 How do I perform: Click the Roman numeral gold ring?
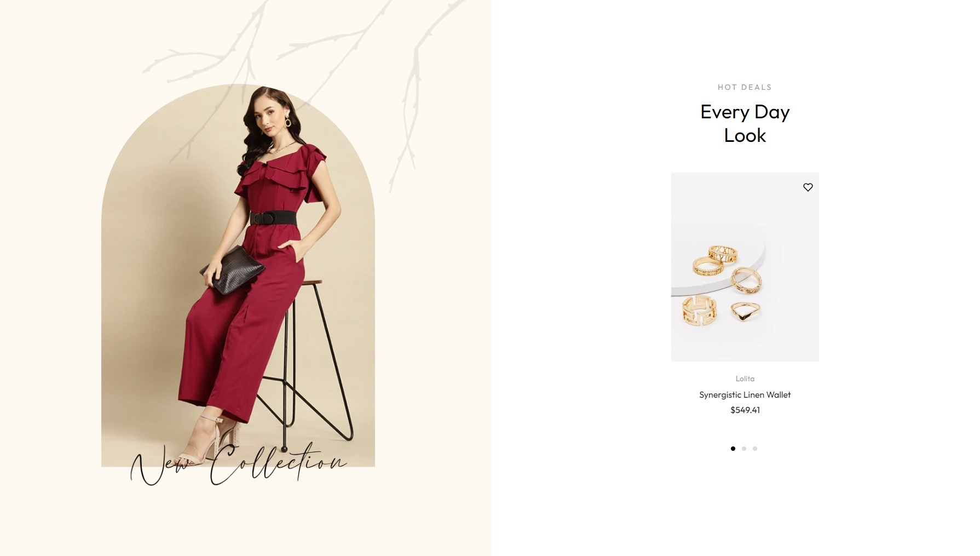723,254
